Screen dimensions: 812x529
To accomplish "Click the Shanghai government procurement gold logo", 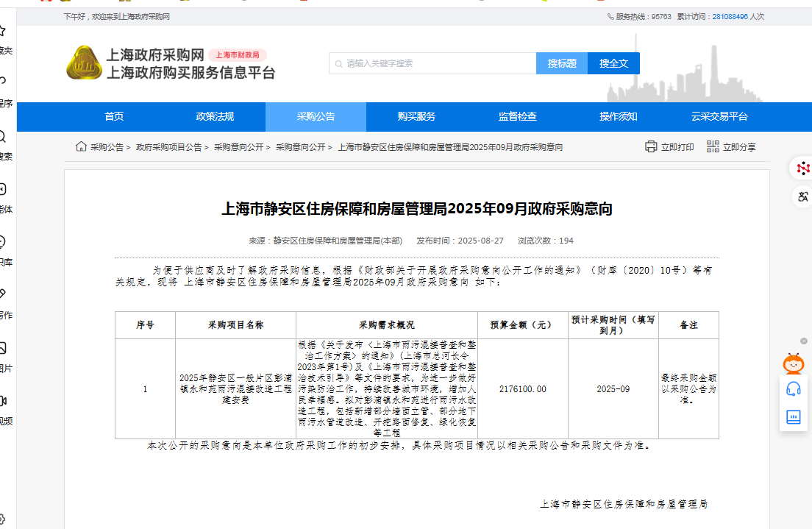I will tap(84, 63).
